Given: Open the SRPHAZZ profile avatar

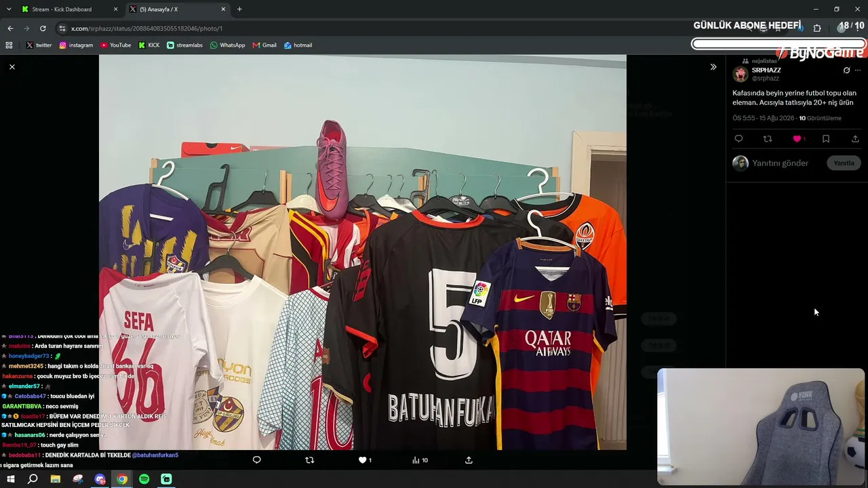Looking at the screenshot, I should point(741,74).
